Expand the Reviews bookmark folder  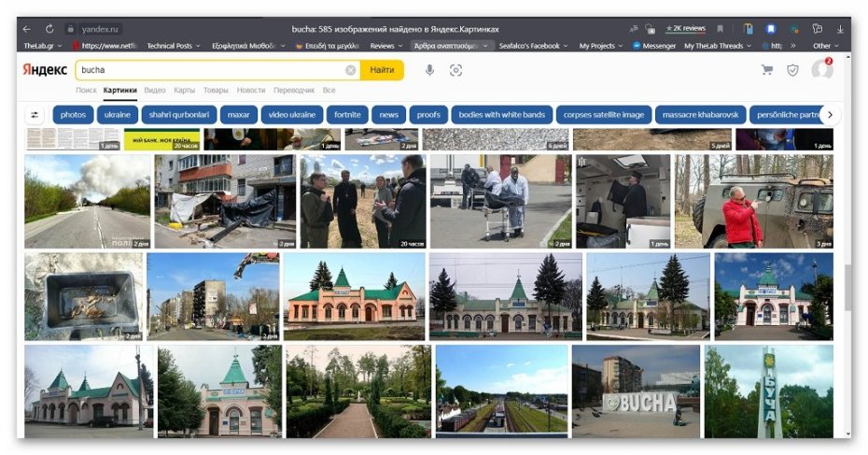click(x=385, y=46)
